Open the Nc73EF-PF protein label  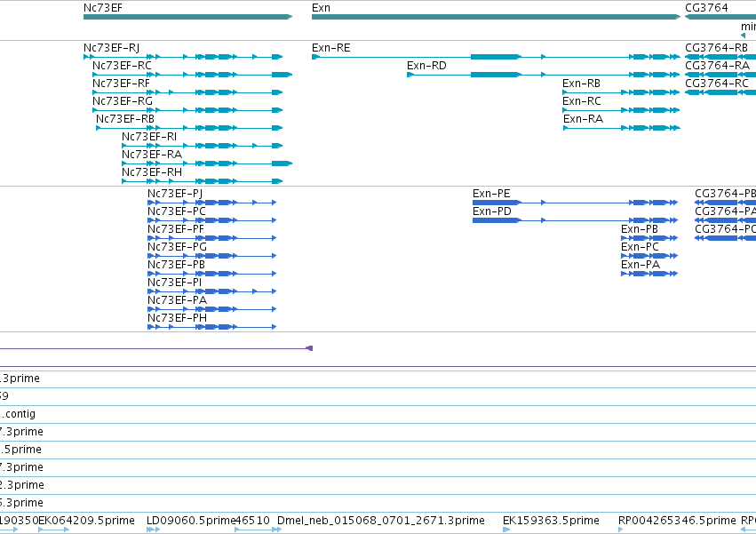click(176, 229)
